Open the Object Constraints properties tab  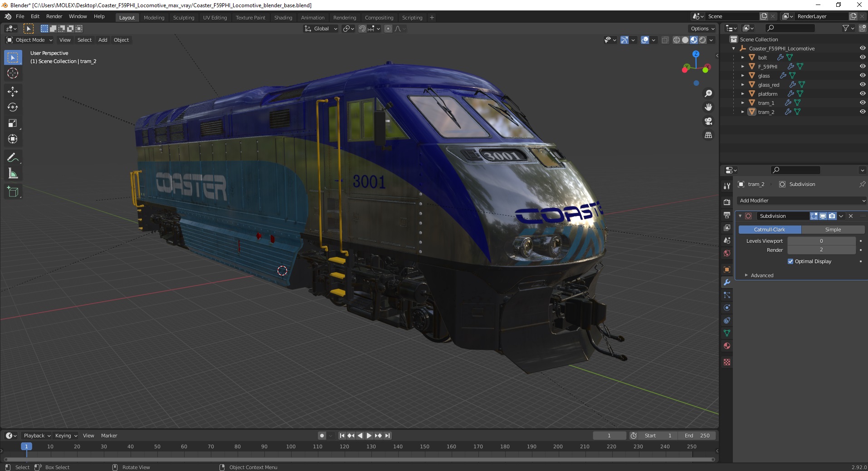pos(727,320)
